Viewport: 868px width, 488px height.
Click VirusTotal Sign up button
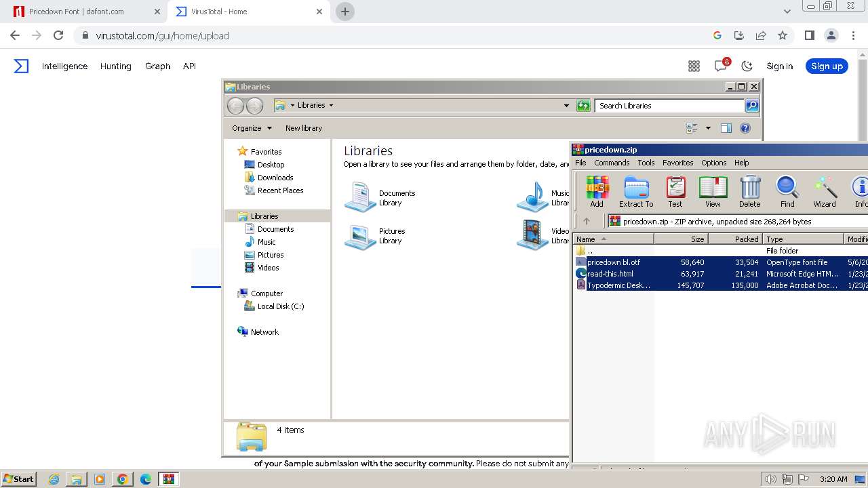pyautogui.click(x=827, y=66)
